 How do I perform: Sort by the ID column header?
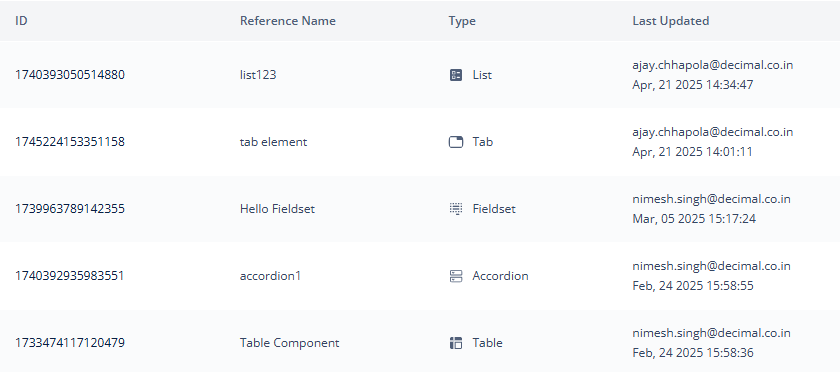(x=21, y=21)
